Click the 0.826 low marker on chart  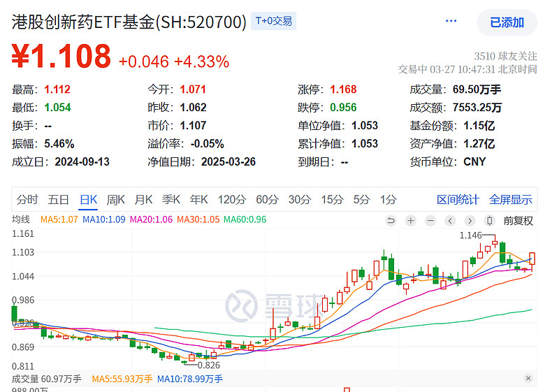click(x=209, y=365)
